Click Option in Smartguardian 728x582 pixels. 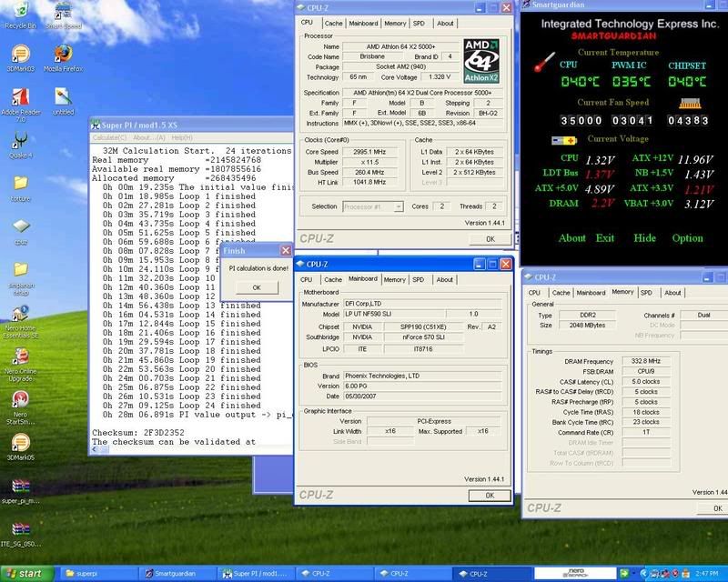click(x=687, y=238)
